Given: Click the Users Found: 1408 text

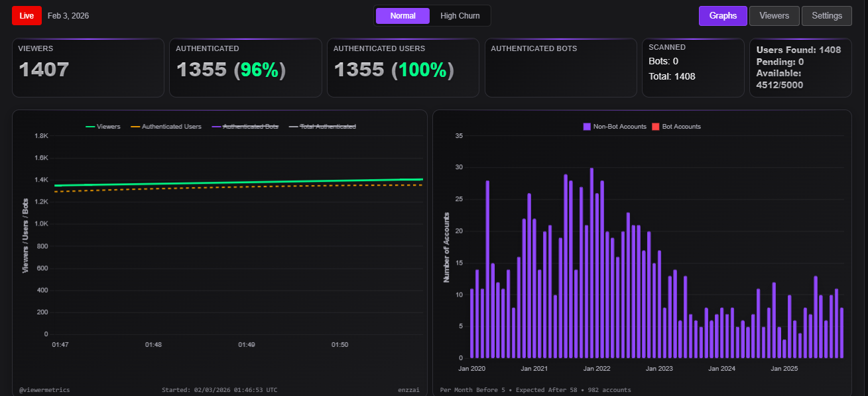Looking at the screenshot, I should (798, 50).
